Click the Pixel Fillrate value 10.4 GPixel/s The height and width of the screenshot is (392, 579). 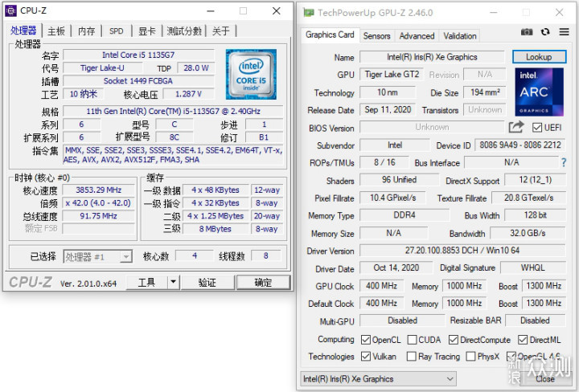[393, 198]
